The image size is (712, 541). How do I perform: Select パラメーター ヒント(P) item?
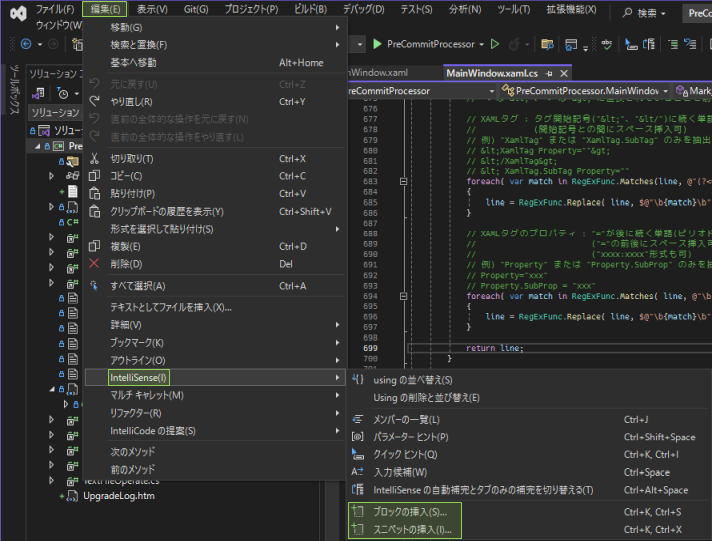(530, 437)
